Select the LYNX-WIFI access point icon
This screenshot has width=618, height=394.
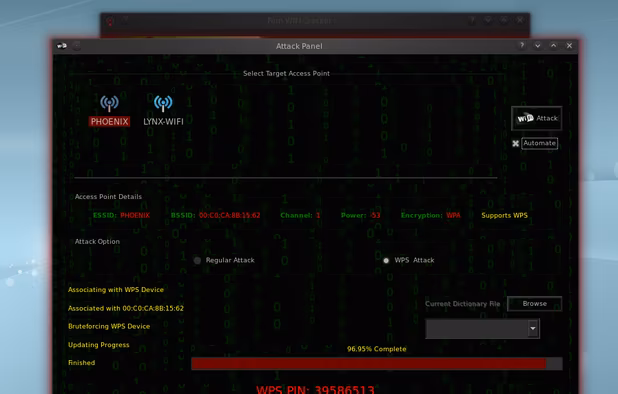[x=163, y=103]
